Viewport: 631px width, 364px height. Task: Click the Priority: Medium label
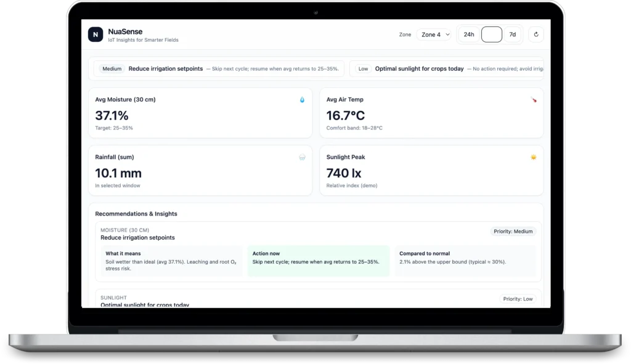point(513,231)
